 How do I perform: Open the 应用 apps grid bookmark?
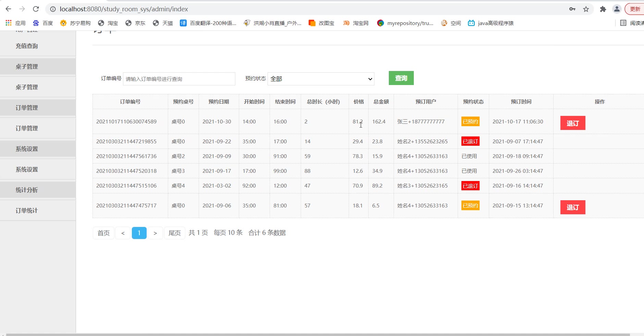(x=15, y=23)
